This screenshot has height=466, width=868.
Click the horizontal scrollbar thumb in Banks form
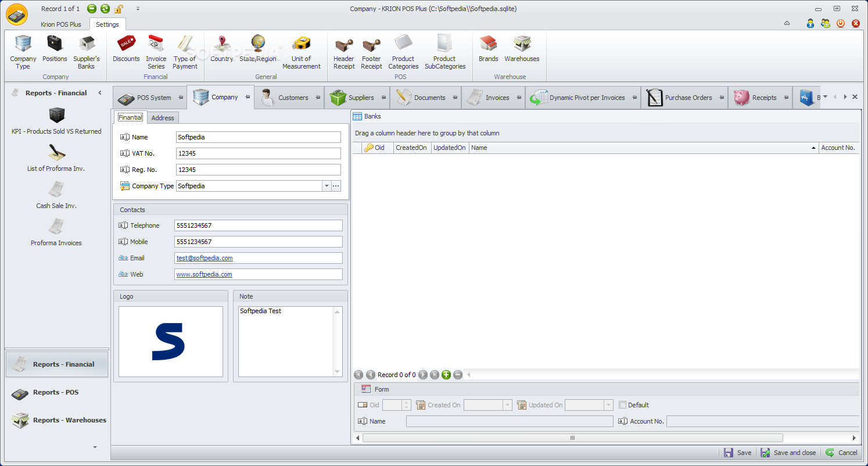tap(572, 438)
